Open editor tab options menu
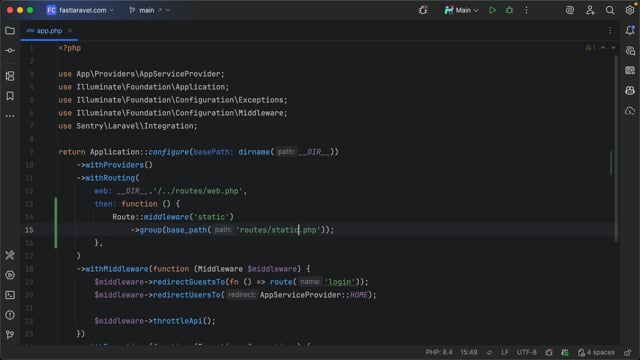The width and height of the screenshot is (640, 360). 610,31
